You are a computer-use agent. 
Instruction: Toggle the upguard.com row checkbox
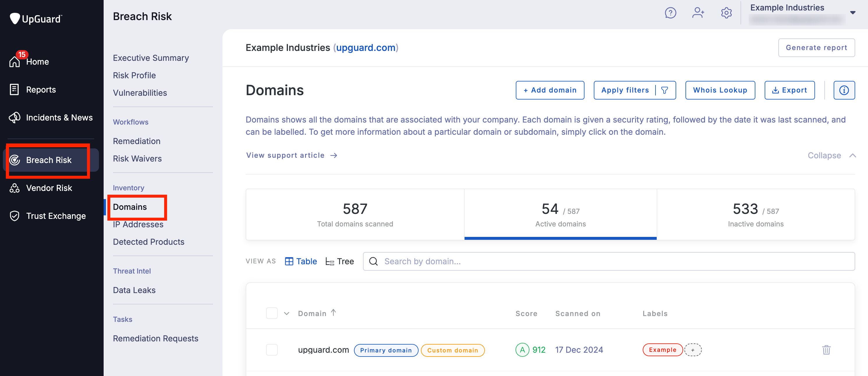(x=272, y=350)
